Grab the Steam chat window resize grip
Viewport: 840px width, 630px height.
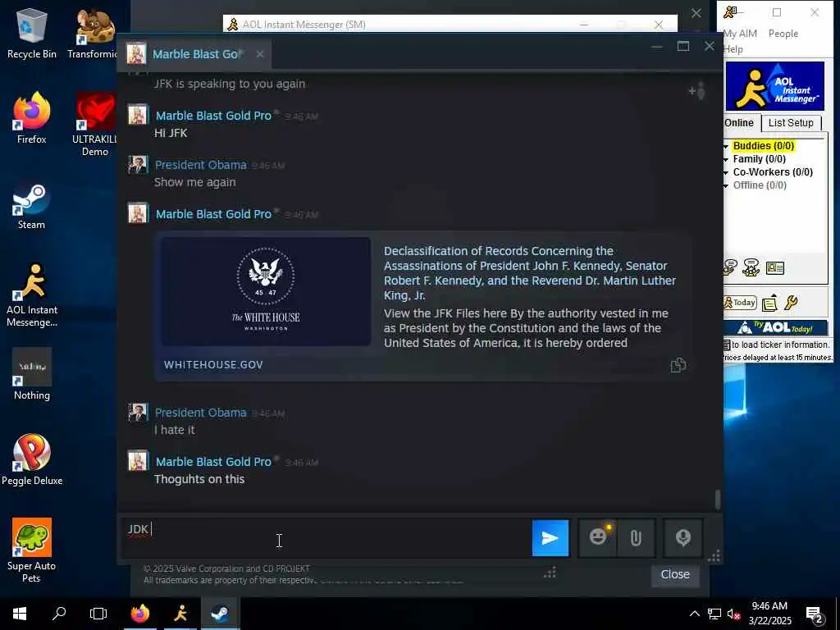(714, 557)
